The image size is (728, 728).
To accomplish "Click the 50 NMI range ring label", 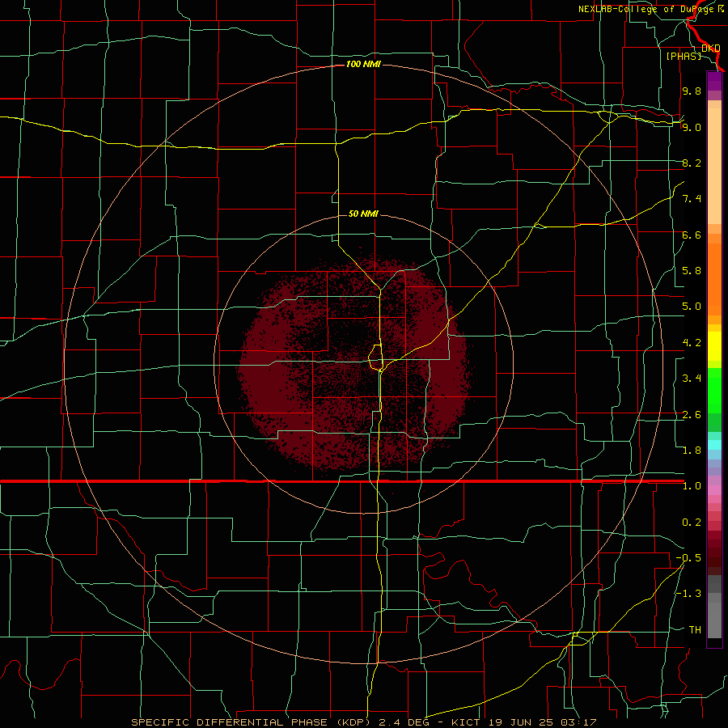I will tap(363, 214).
